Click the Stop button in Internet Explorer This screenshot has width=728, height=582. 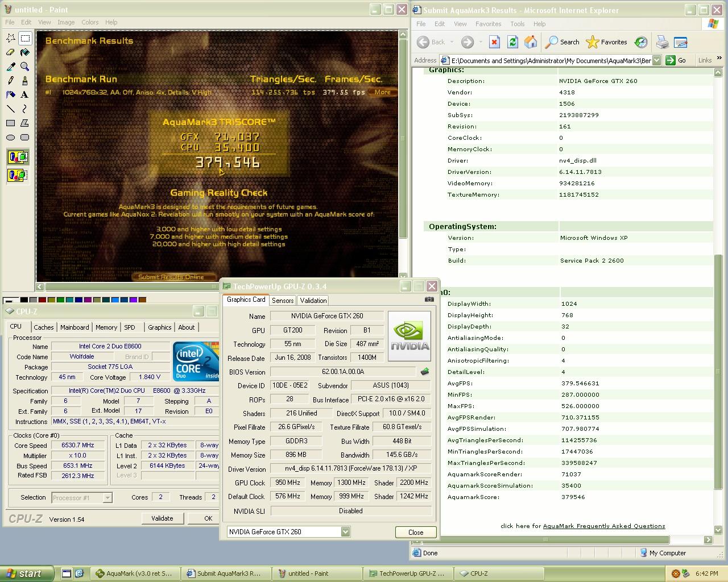pyautogui.click(x=494, y=42)
